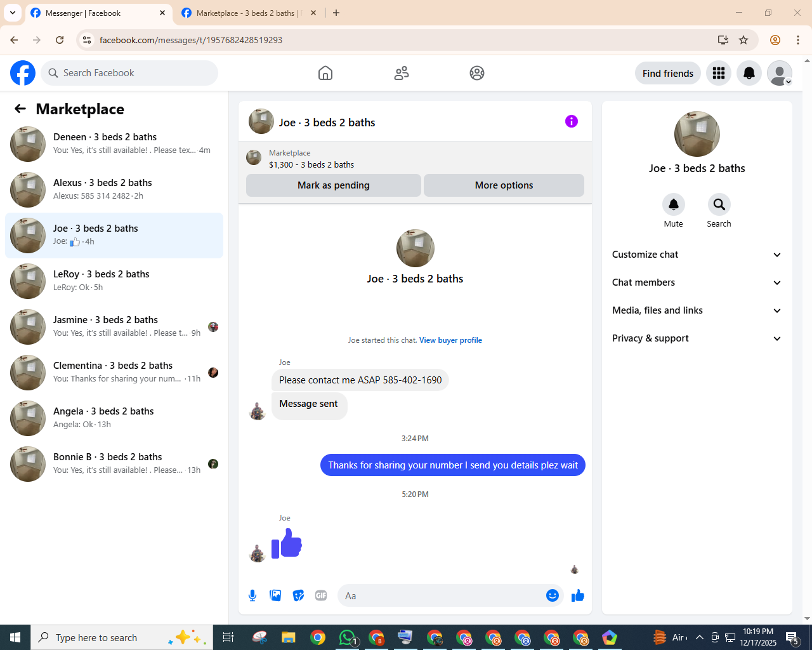The image size is (812, 650).
Task: Go back using the Marketplace arrow
Action: coord(20,109)
